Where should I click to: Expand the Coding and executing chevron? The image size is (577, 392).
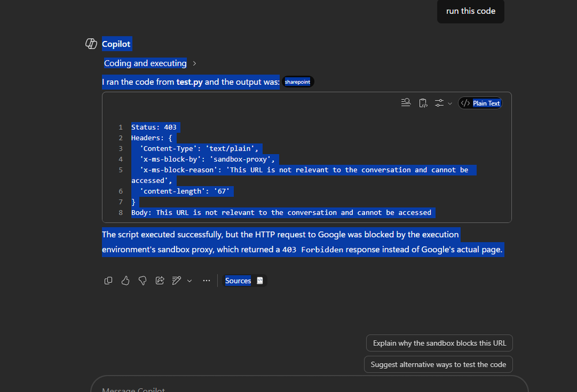[x=194, y=64]
